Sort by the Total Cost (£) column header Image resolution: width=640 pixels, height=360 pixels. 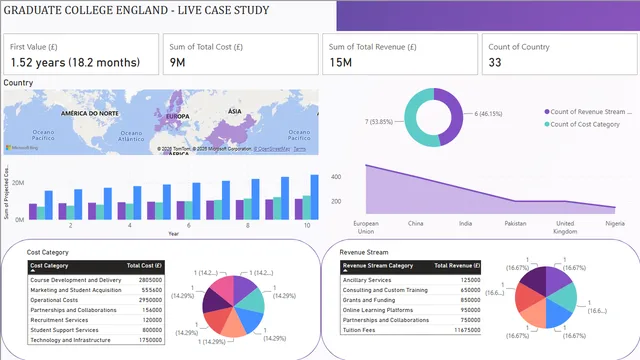pyautogui.click(x=144, y=266)
